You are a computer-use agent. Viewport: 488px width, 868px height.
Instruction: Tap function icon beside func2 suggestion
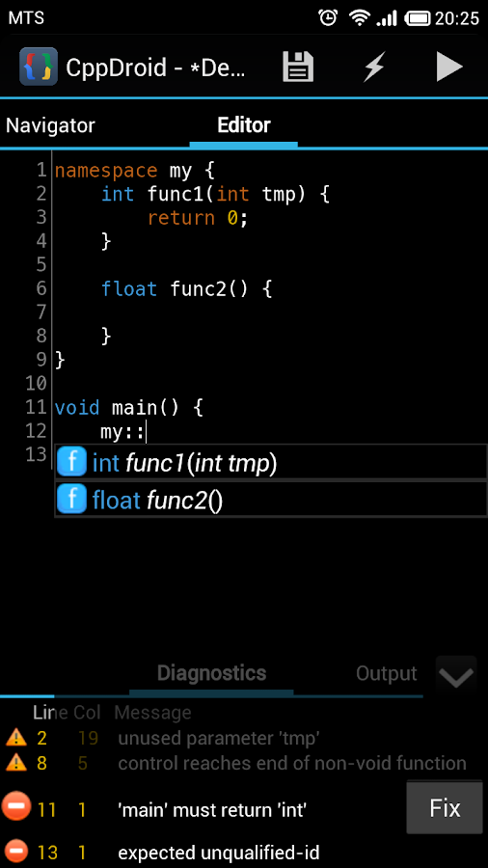pos(72,500)
